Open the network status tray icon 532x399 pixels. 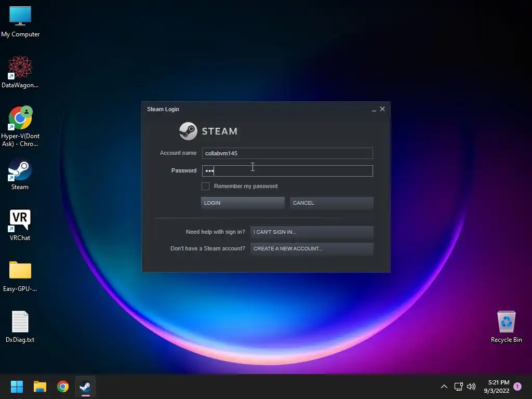point(458,387)
